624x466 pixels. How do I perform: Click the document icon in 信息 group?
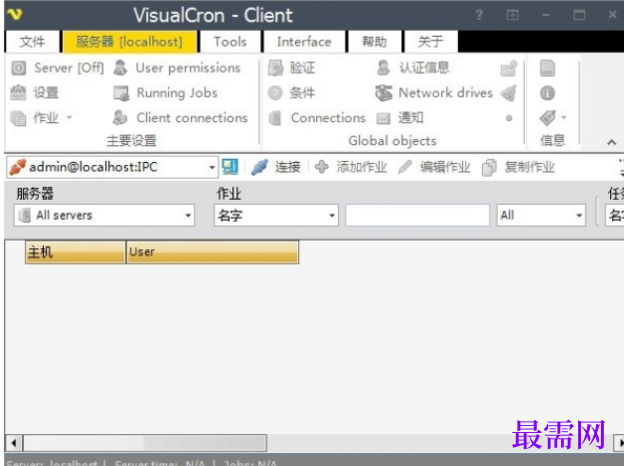point(548,68)
